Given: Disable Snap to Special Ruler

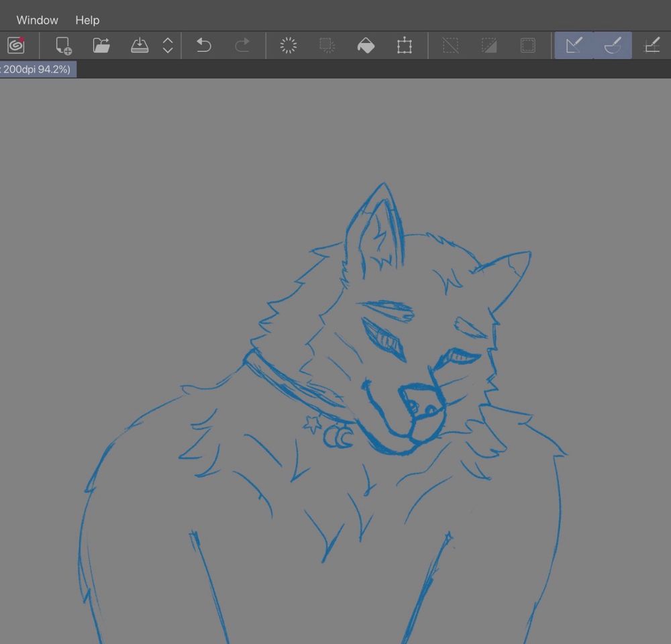Looking at the screenshot, I should (x=613, y=46).
